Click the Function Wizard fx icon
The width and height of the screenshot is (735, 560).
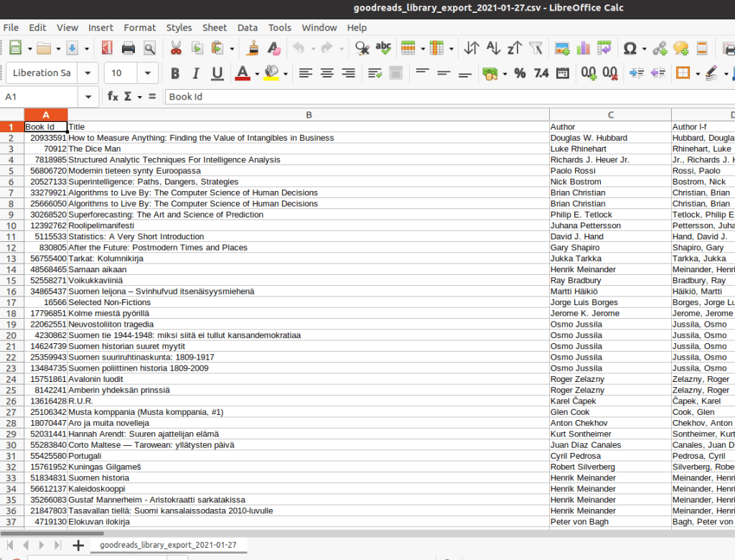113,96
